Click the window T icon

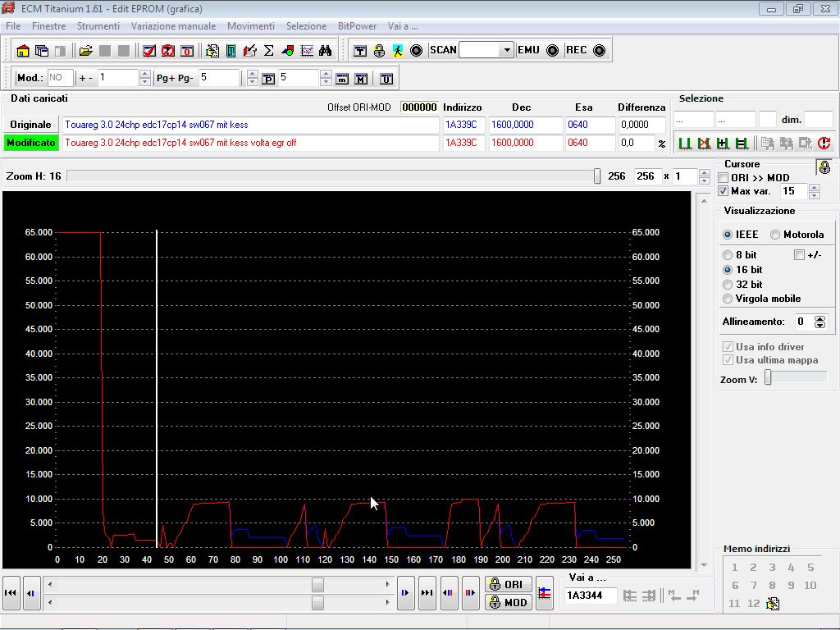(x=360, y=50)
